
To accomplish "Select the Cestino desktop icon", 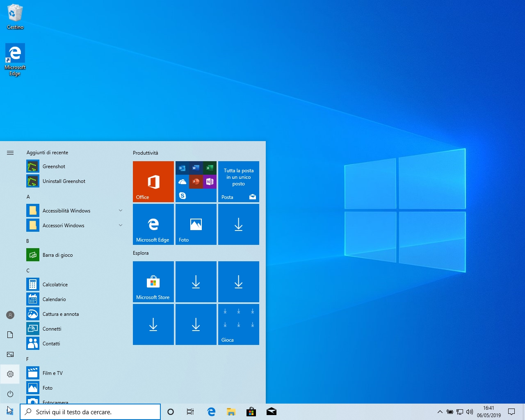I will pyautogui.click(x=15, y=17).
